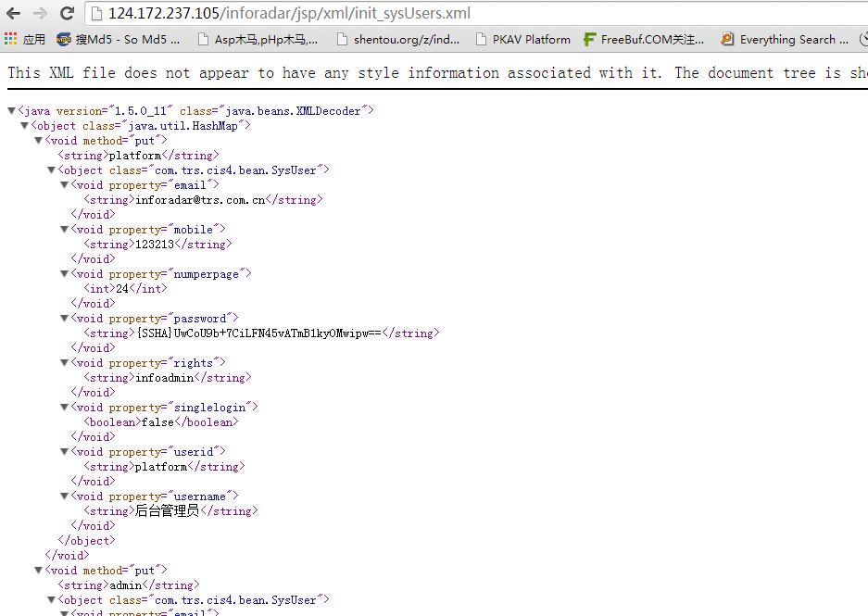Click the inforadar@trs.com.cn email value
Screen dimensions: 868x616
pyautogui.click(x=200, y=200)
